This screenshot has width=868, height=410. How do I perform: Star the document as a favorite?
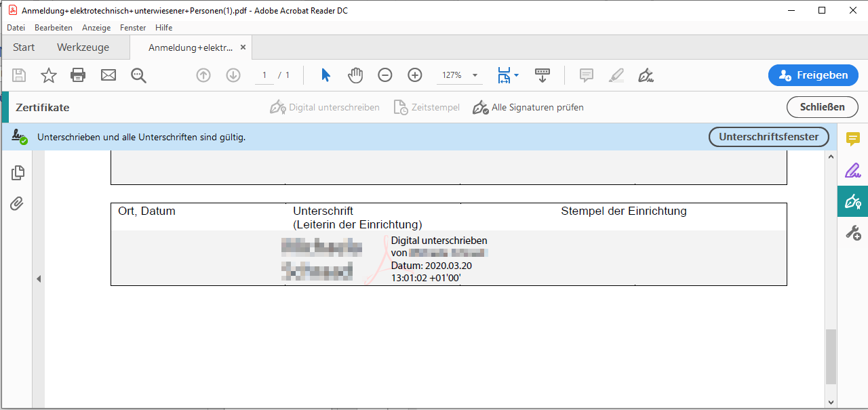[48, 75]
